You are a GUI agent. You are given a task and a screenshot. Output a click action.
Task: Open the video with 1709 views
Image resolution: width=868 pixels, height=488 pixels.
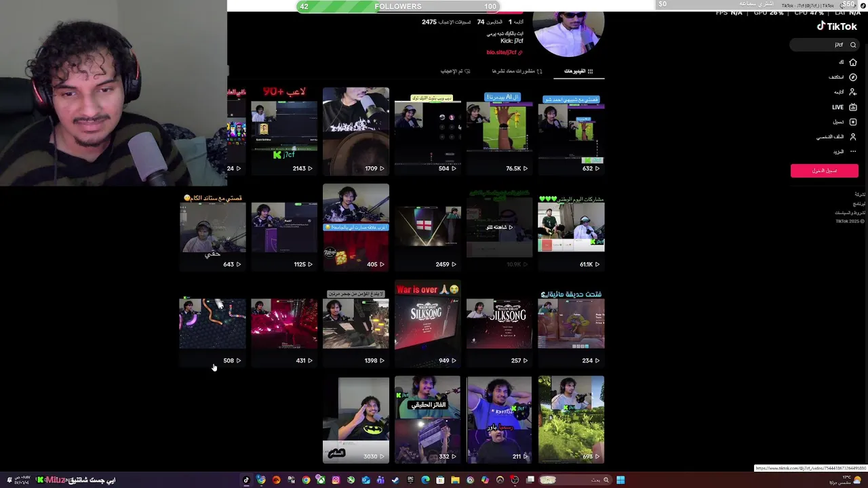[x=356, y=130]
